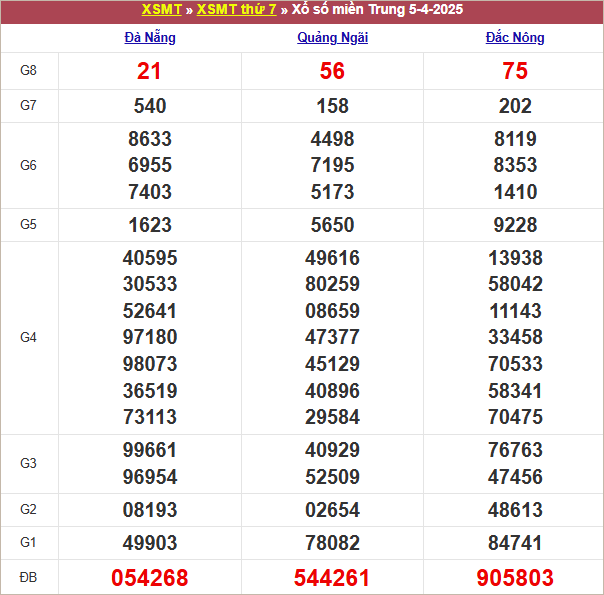Click the Đắc Nông G8 number 75
The height and width of the screenshot is (595, 604).
[x=515, y=71]
